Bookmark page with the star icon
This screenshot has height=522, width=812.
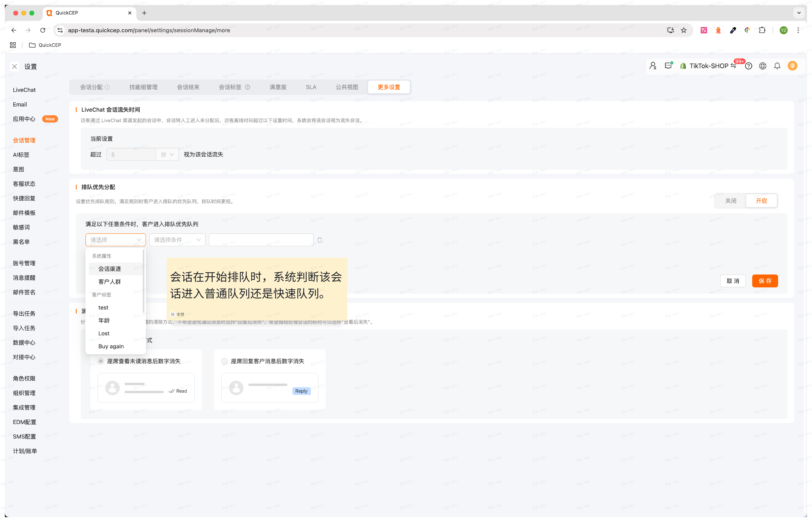click(x=683, y=30)
